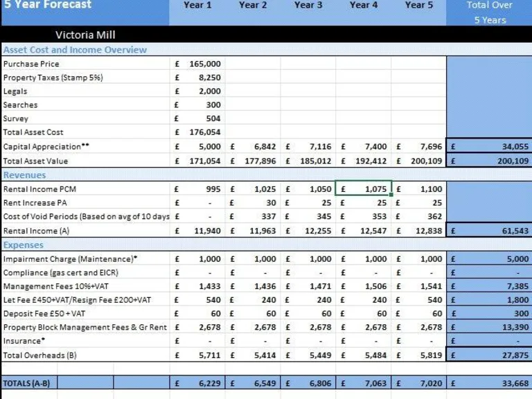Click Year 1 Management Fees value 1,433

coord(197,286)
